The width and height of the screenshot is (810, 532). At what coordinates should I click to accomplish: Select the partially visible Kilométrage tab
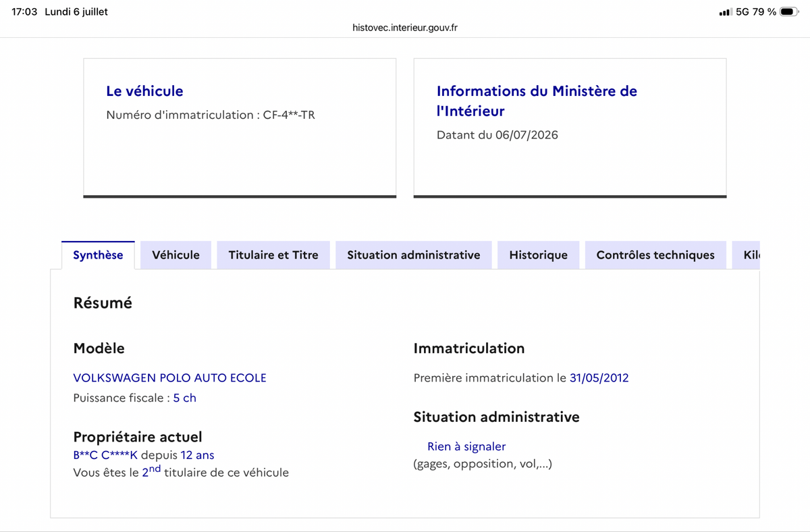tap(747, 255)
